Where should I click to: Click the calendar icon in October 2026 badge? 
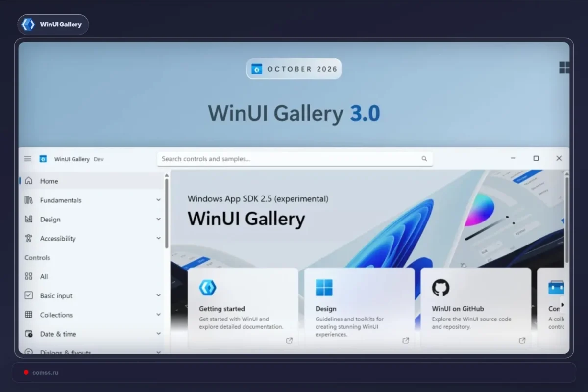coord(257,69)
